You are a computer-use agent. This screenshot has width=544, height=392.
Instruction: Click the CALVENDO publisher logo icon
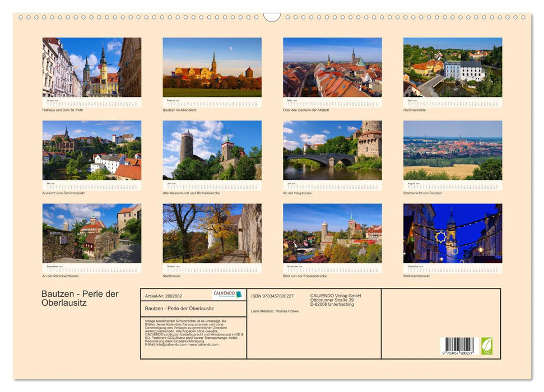tap(227, 293)
